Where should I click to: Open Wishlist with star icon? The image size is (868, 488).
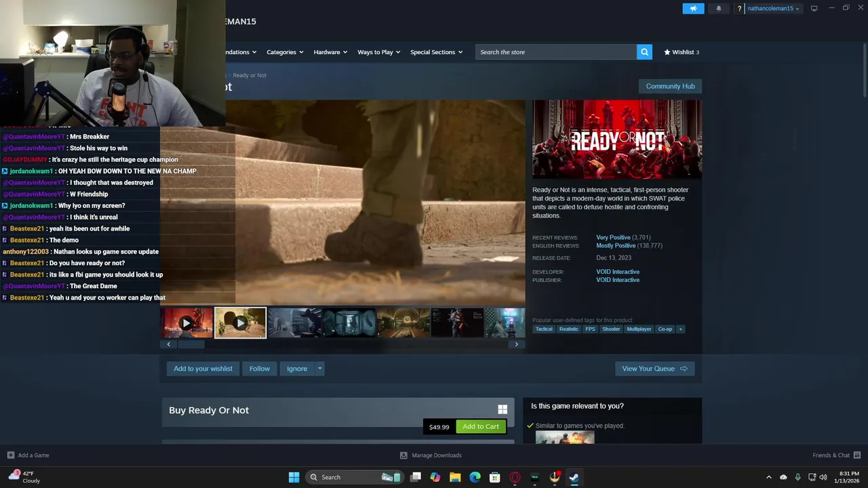click(681, 52)
